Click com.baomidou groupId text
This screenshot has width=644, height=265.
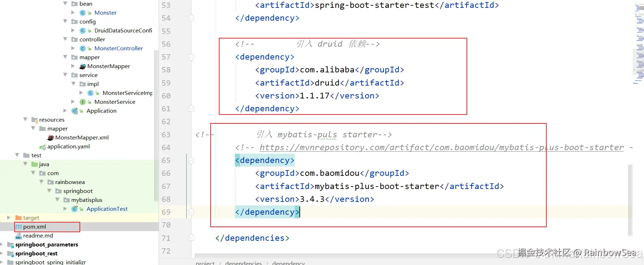pyautogui.click(x=330, y=173)
